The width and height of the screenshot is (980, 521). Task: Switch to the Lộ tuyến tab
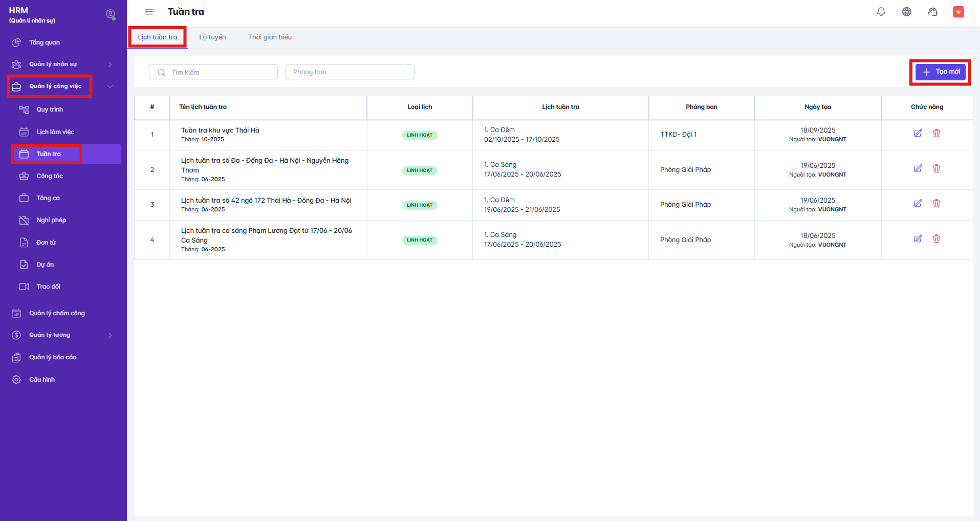coord(212,37)
